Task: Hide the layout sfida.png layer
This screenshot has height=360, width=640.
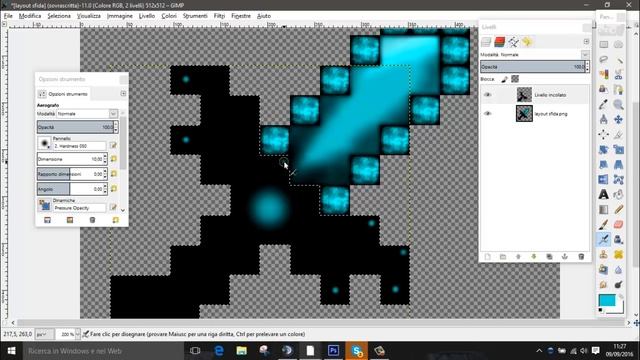Action: 487,113
